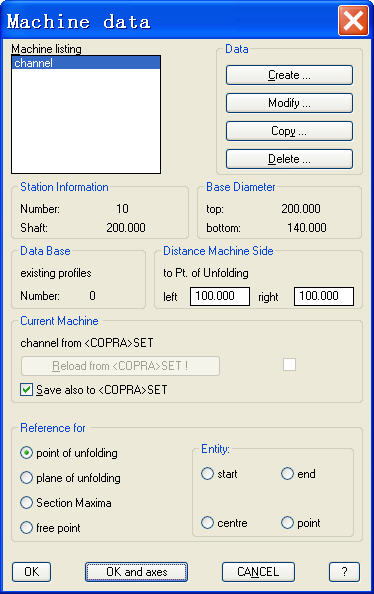
Task: Select 'channel' in the Machine listing
Action: pos(86,63)
